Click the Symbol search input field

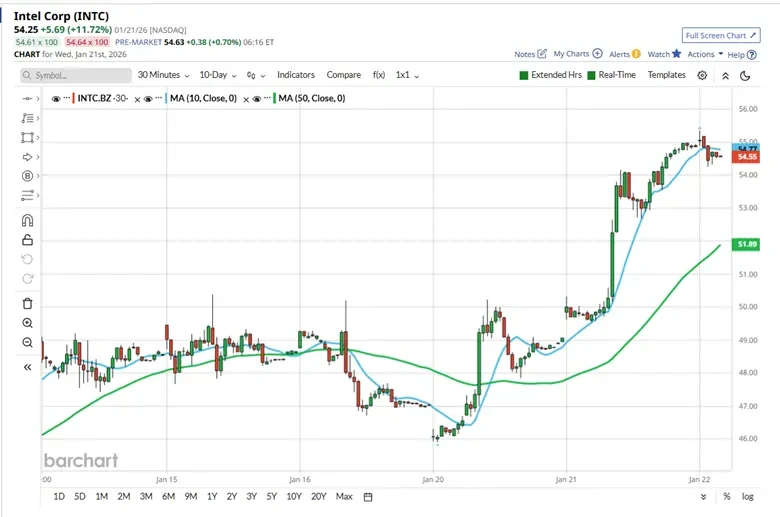(76, 75)
